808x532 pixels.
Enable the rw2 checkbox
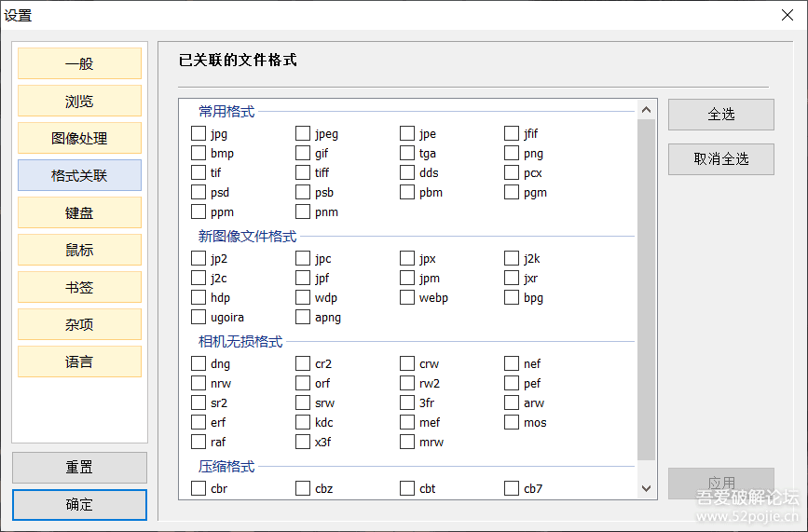point(407,383)
